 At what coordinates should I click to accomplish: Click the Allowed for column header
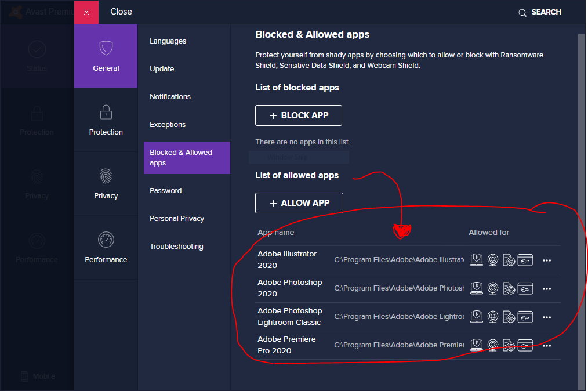point(489,232)
